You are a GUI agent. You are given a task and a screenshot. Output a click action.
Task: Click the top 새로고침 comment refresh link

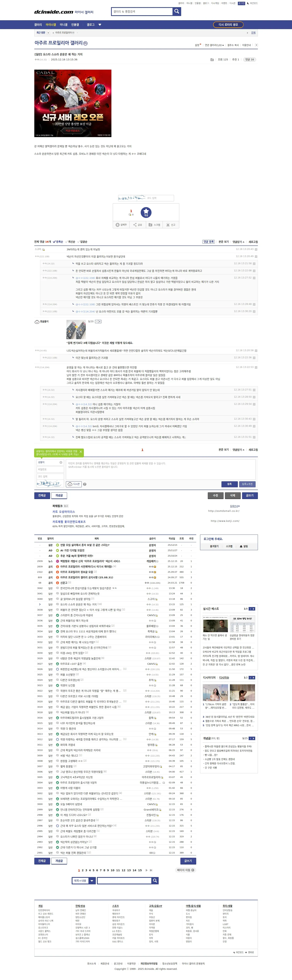pyautogui.click(x=253, y=242)
